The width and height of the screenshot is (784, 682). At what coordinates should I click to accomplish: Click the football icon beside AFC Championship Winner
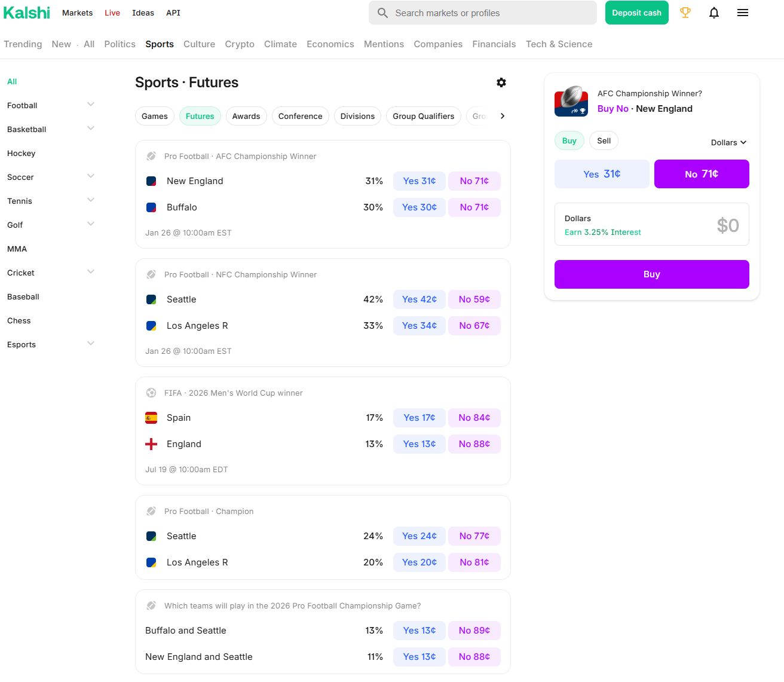click(x=151, y=155)
